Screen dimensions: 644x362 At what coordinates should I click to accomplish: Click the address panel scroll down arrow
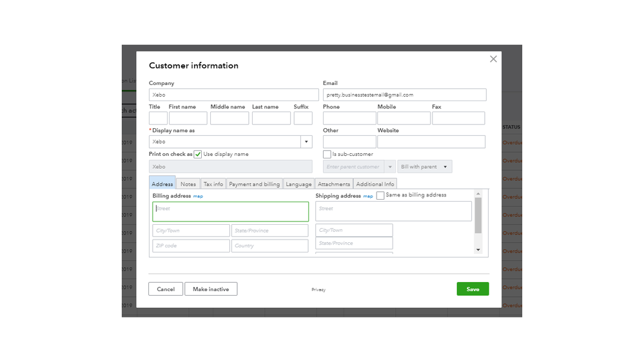(x=478, y=249)
